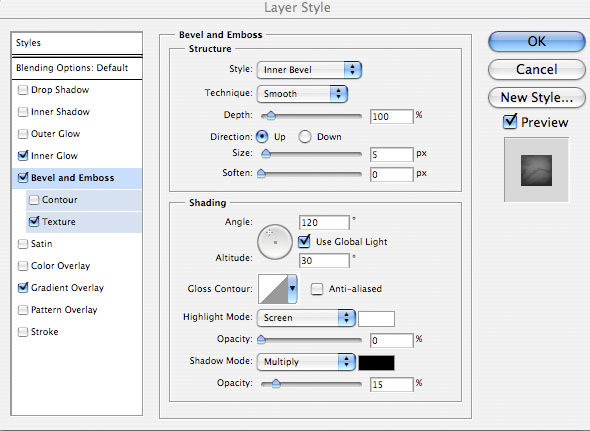
Task: Toggle the Use Global Light checkbox
Action: click(304, 241)
